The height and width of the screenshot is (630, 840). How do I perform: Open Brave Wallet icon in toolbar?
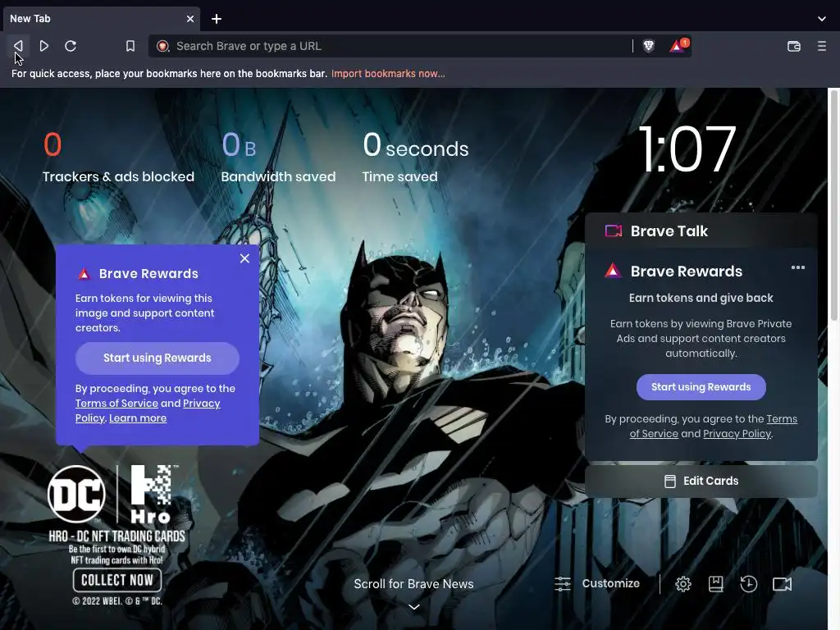tap(794, 46)
